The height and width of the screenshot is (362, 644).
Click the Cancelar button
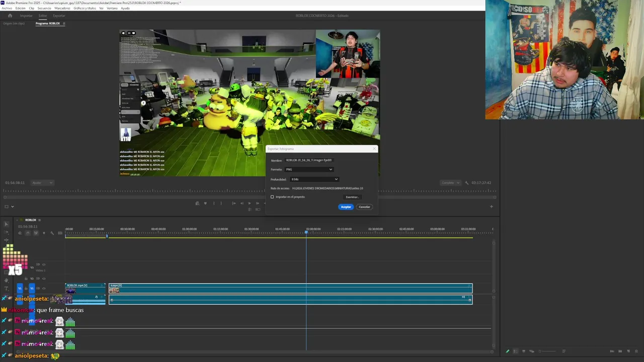tap(364, 207)
